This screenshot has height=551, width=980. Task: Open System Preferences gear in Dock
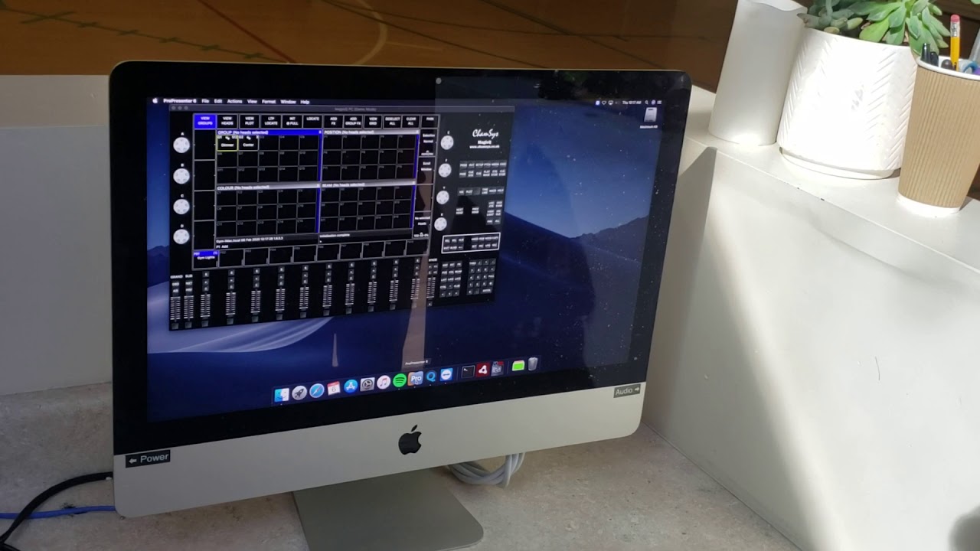[x=367, y=384]
